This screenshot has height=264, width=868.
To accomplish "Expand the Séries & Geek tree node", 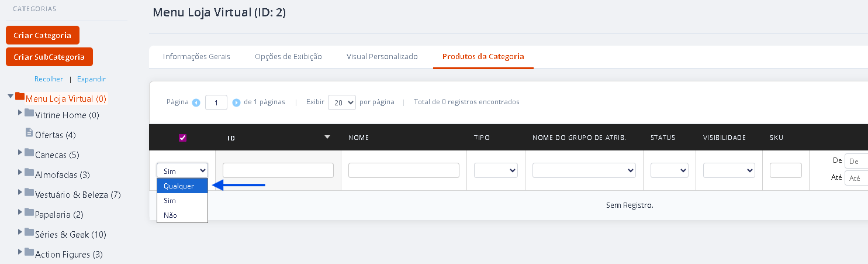I will 20,231.
